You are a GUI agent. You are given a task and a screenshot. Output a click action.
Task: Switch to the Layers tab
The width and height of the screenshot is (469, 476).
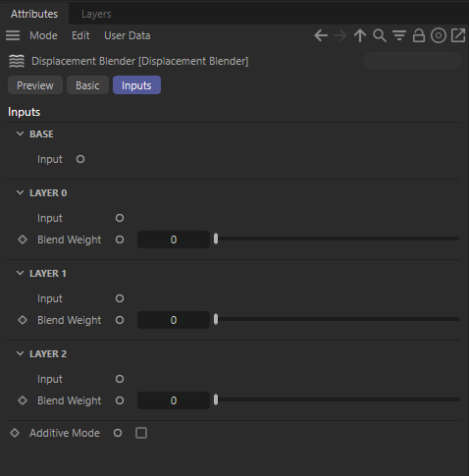96,14
